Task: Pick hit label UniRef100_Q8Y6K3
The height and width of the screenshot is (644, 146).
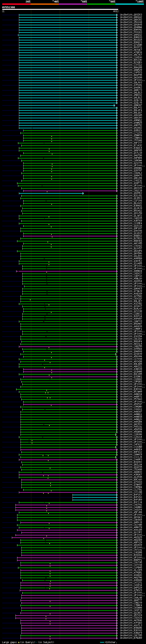Action: click(131, 517)
